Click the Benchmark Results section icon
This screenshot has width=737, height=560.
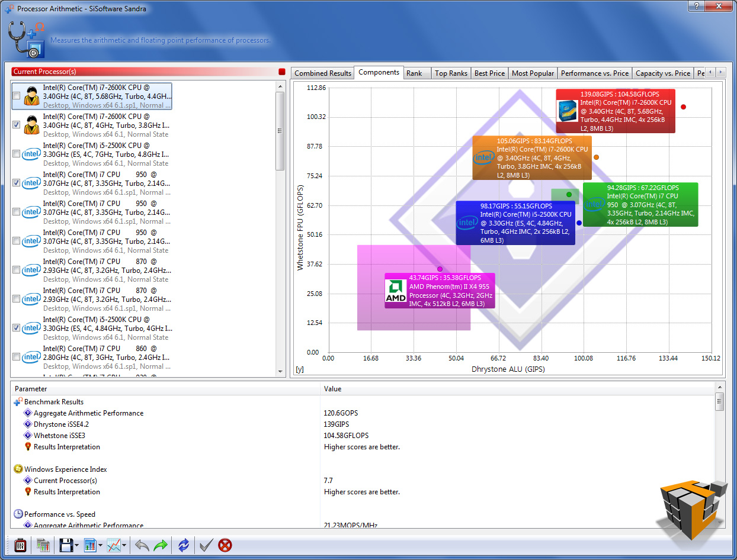pyautogui.click(x=18, y=402)
